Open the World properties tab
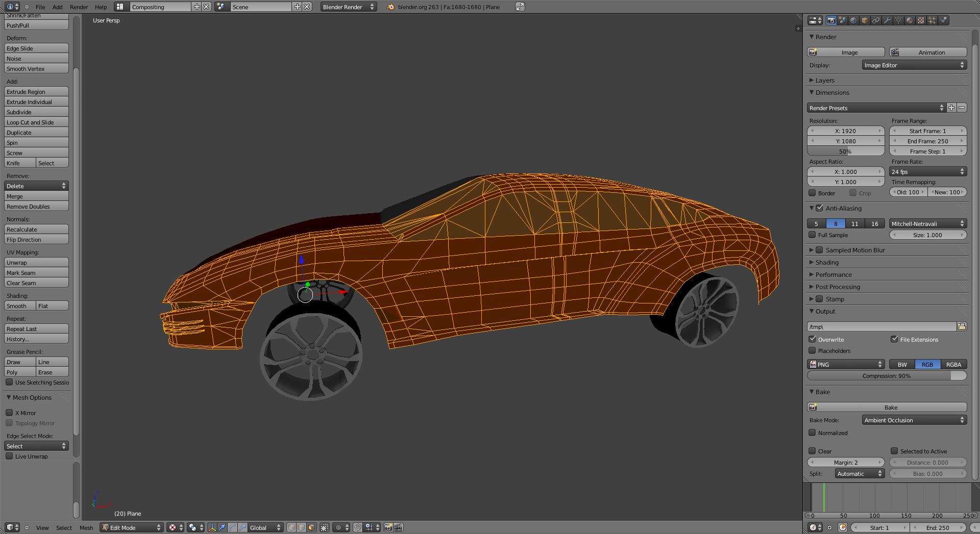This screenshot has width=980, height=534. 853,20
